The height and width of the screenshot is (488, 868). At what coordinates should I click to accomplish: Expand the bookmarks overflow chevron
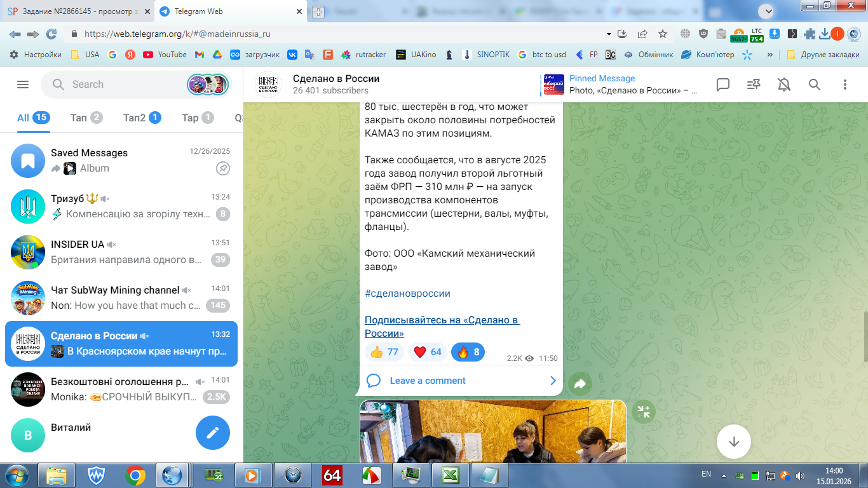pyautogui.click(x=770, y=55)
